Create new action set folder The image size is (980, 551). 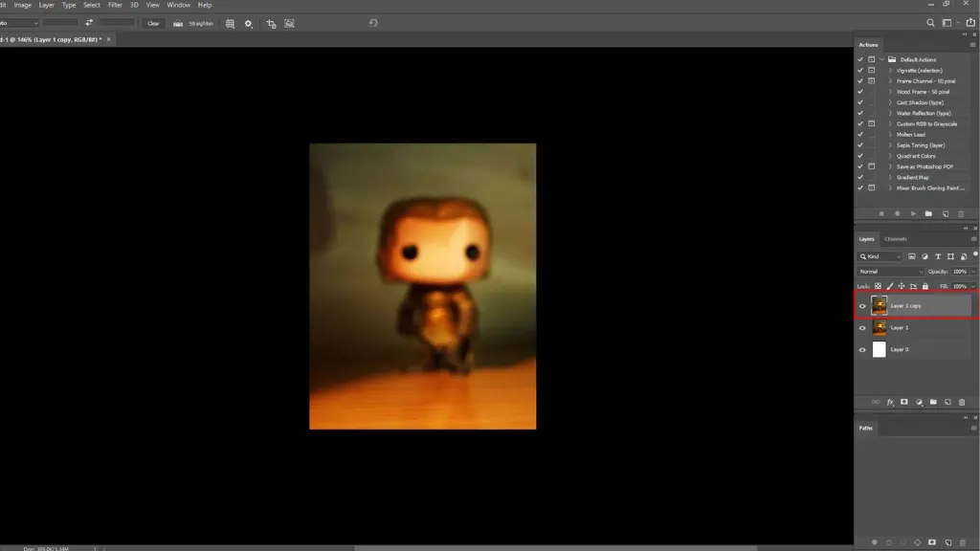(928, 213)
